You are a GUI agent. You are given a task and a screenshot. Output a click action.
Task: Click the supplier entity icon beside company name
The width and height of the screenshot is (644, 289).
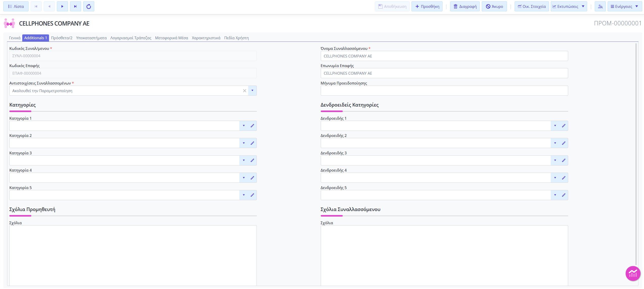(9, 23)
